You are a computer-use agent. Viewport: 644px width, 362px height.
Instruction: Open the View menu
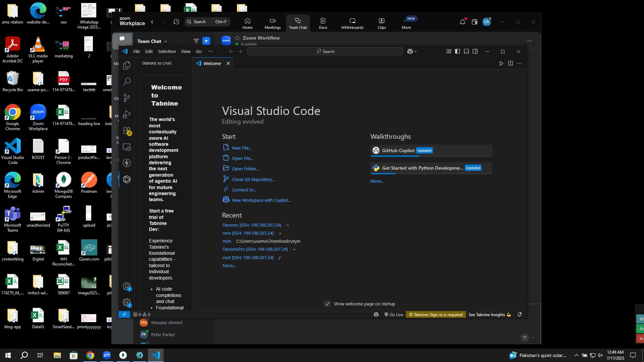pos(185,51)
